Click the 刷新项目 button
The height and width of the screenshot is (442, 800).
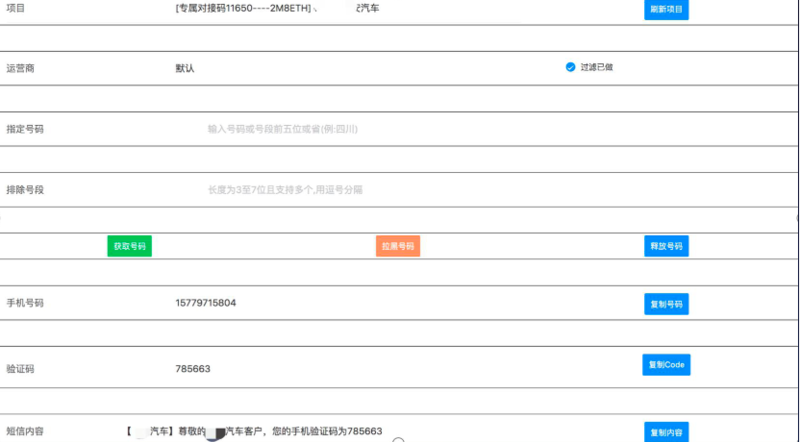point(666,9)
